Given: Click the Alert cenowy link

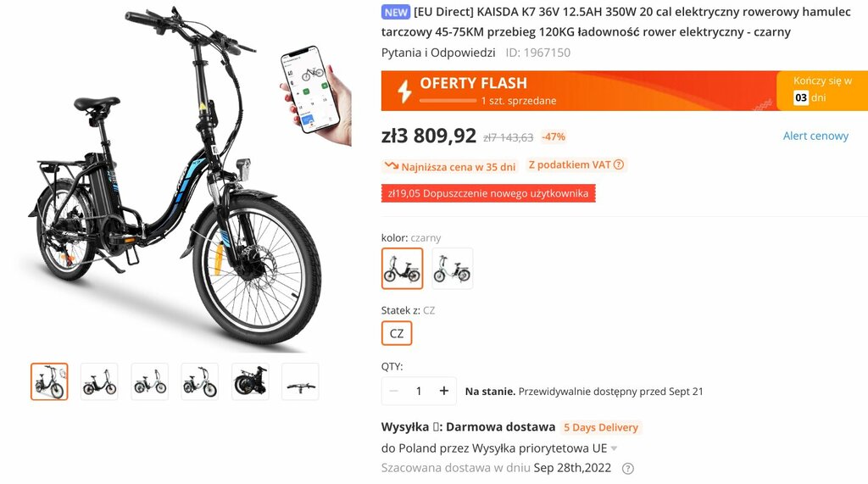Looking at the screenshot, I should coord(815,136).
